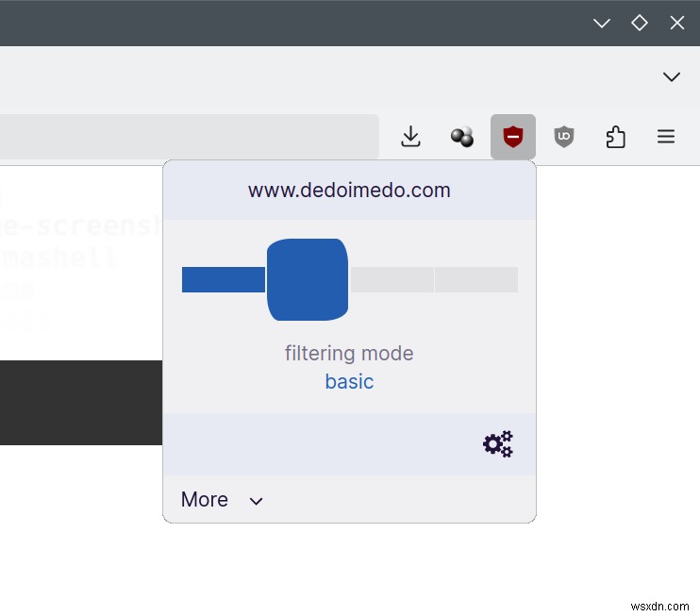Viewport: 700px width, 616px height.
Task: Click the list all tabs chevron
Action: tap(671, 76)
